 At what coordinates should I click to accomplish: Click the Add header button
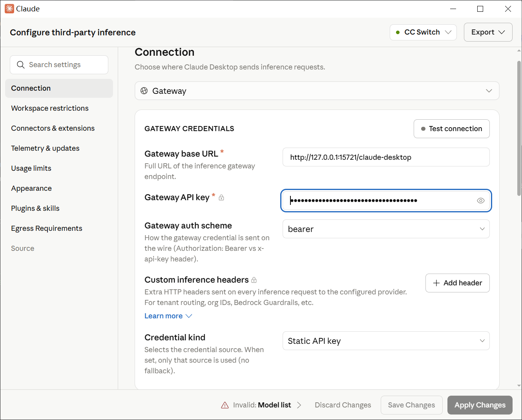(457, 283)
